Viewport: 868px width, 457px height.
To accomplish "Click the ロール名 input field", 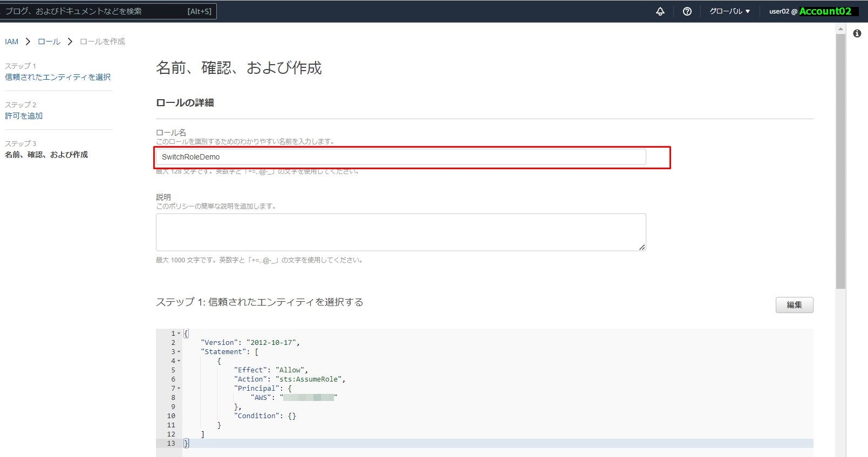I will pyautogui.click(x=401, y=157).
